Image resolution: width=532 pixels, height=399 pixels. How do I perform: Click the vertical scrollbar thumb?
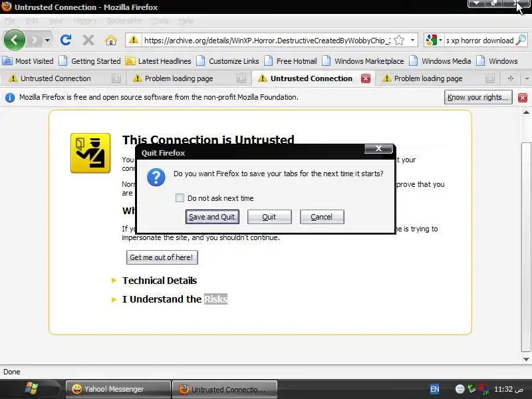pyautogui.click(x=526, y=247)
